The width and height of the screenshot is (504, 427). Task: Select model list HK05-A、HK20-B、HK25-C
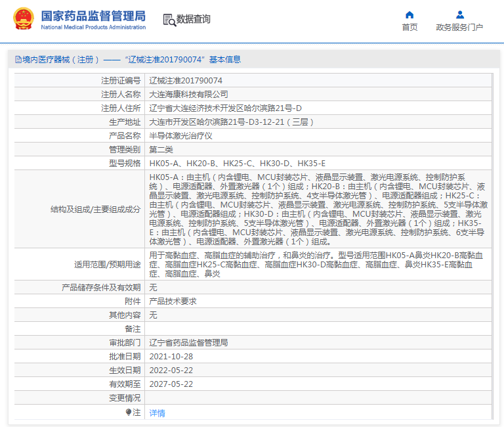coord(238,164)
